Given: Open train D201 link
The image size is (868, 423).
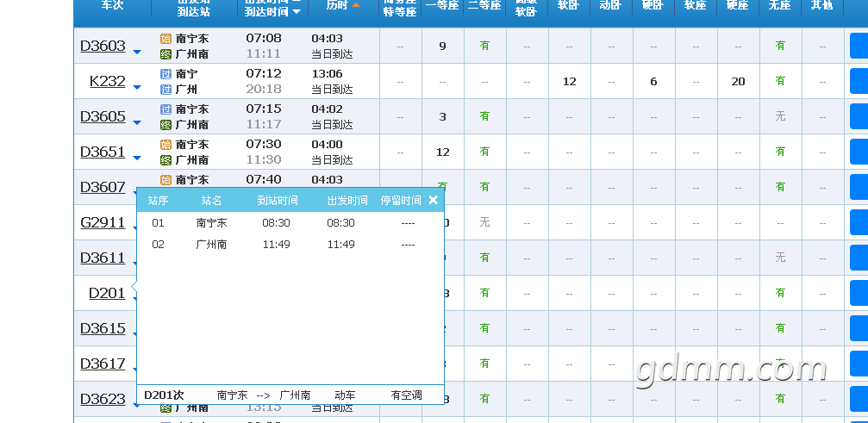Looking at the screenshot, I should (x=107, y=294).
